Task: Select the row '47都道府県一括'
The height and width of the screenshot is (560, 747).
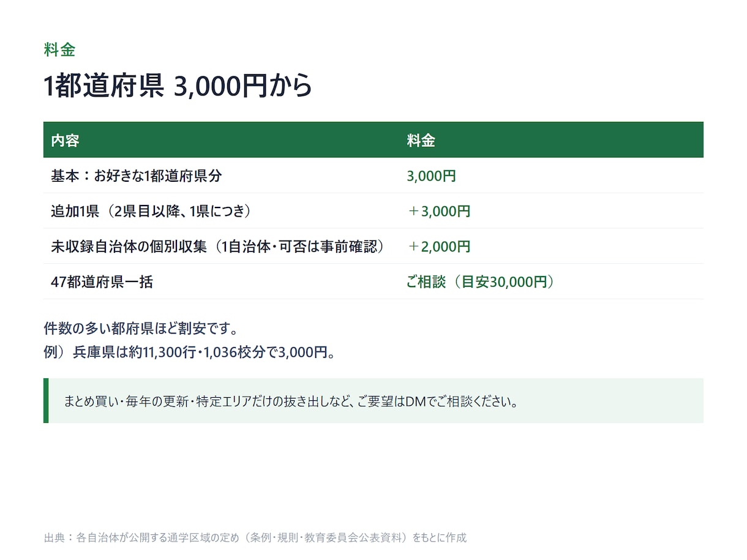Action: 374,282
